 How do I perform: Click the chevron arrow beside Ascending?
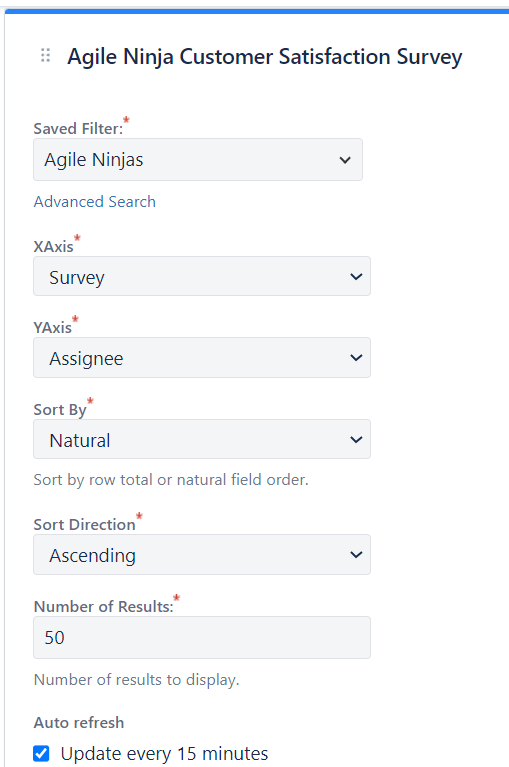click(356, 555)
